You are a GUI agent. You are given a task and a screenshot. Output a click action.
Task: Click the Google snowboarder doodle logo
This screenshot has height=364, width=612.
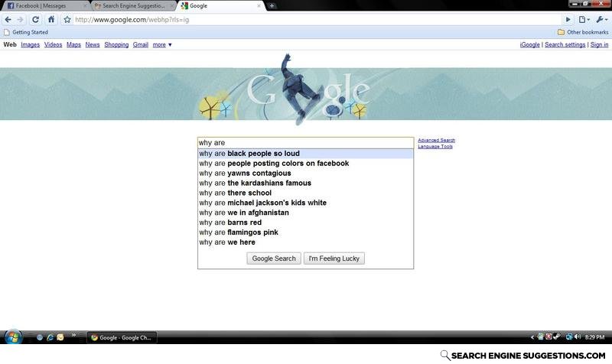point(305,90)
